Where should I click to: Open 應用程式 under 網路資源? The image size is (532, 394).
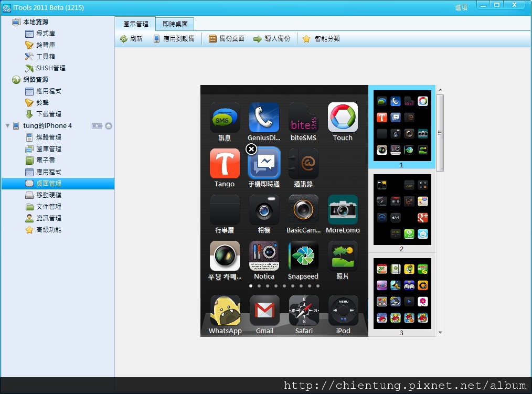tap(48, 91)
